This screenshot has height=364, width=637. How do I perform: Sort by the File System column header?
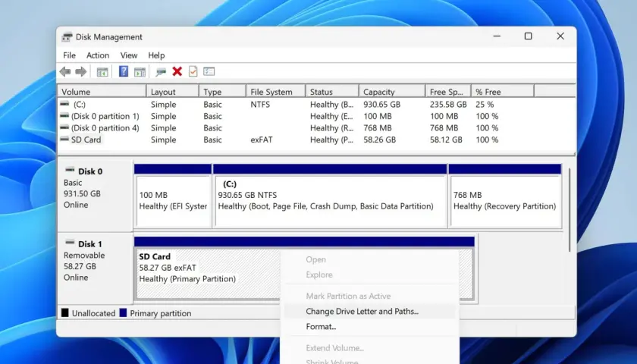pyautogui.click(x=276, y=92)
